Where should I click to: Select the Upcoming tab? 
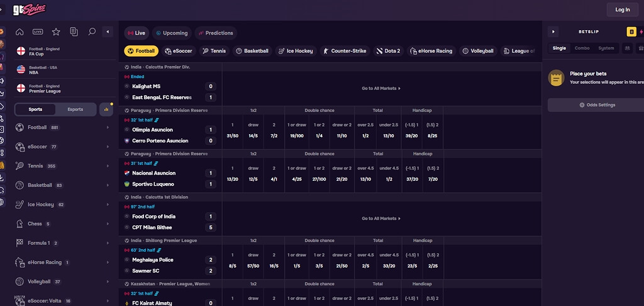coord(172,33)
